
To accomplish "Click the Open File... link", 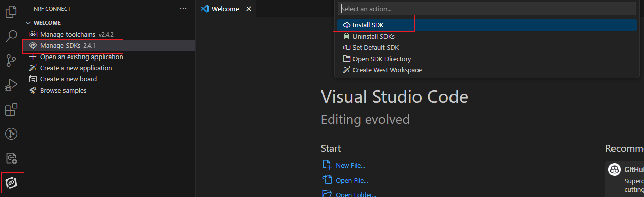I will point(352,180).
